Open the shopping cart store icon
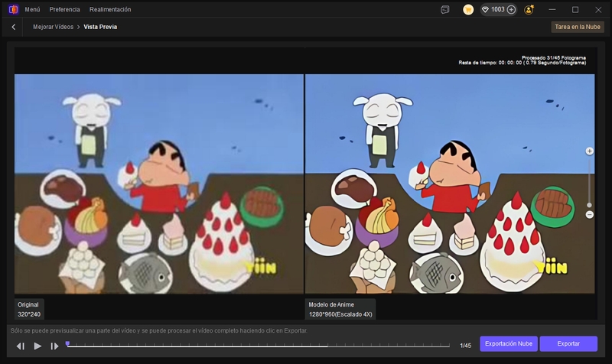612x364 pixels. point(468,10)
